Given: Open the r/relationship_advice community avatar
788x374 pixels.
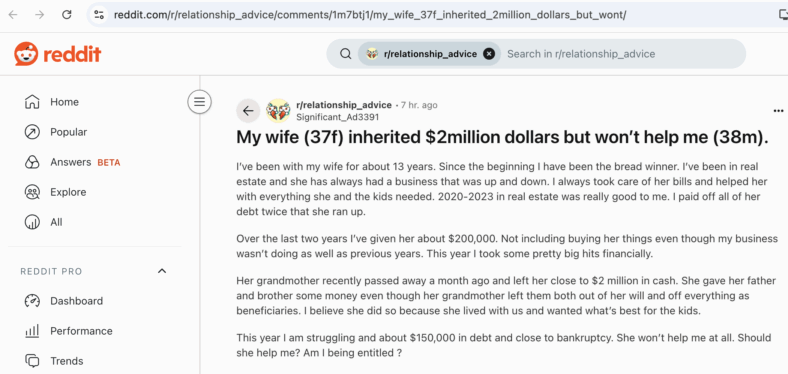Looking at the screenshot, I should point(278,111).
